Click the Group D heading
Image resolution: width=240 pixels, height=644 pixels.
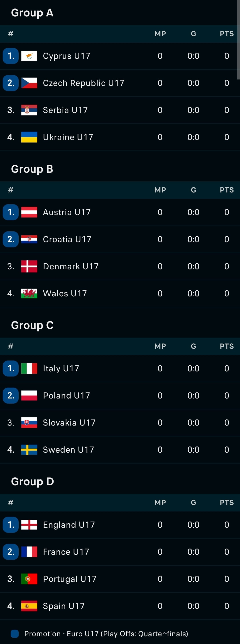[32, 482]
